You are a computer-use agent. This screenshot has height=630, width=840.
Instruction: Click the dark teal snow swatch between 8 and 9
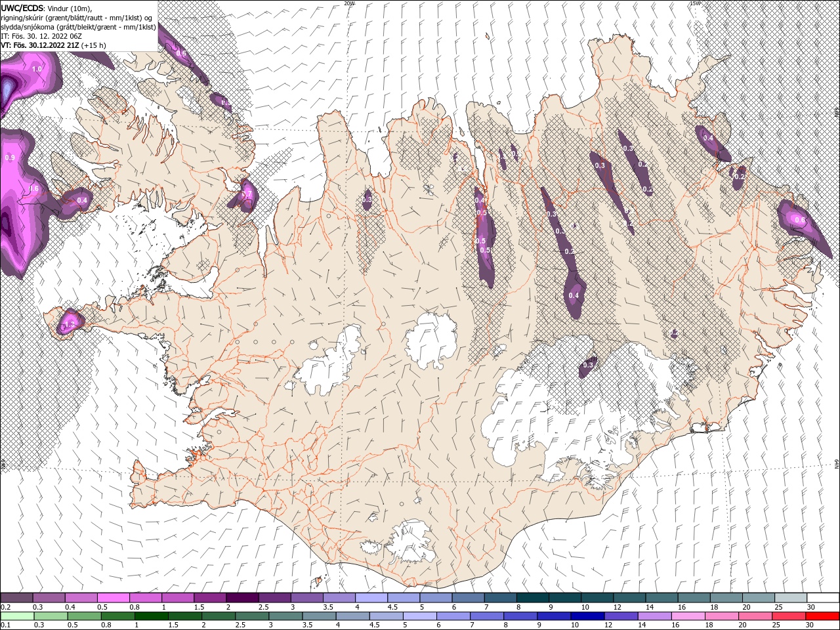532,598
